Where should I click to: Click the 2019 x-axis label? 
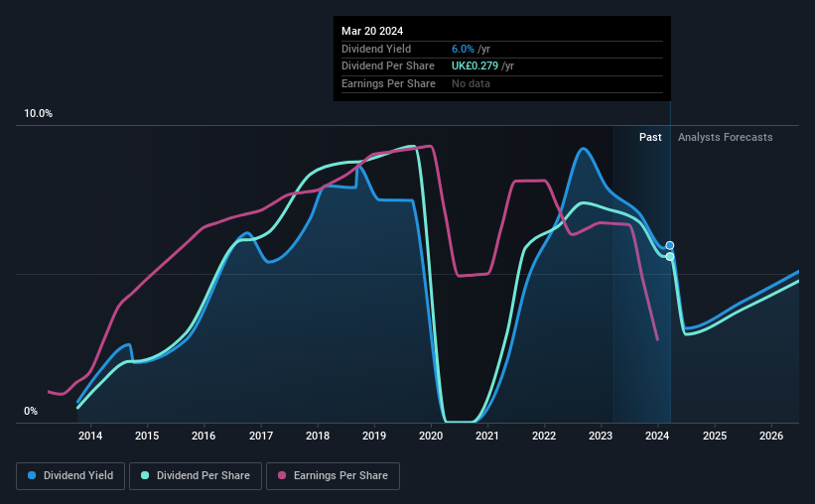click(x=374, y=436)
